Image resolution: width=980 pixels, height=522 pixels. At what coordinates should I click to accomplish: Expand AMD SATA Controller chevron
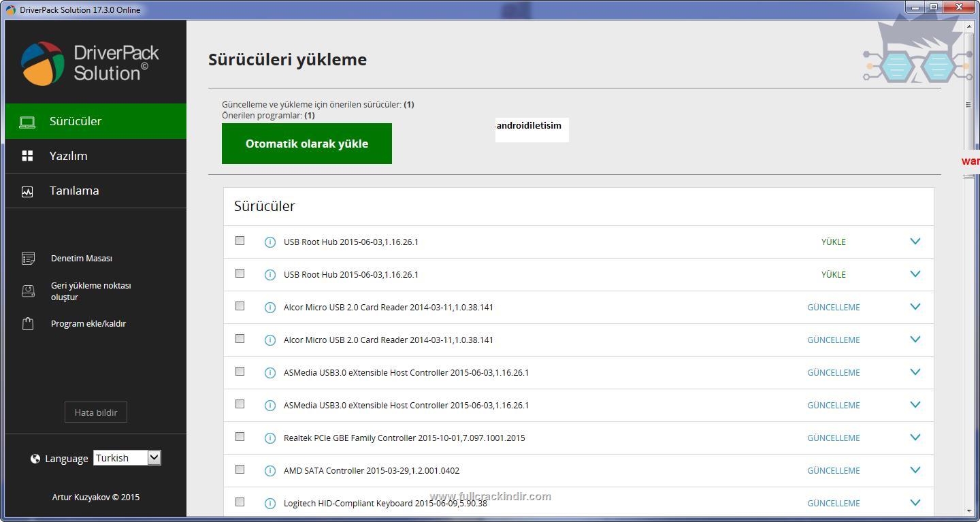[x=915, y=470]
